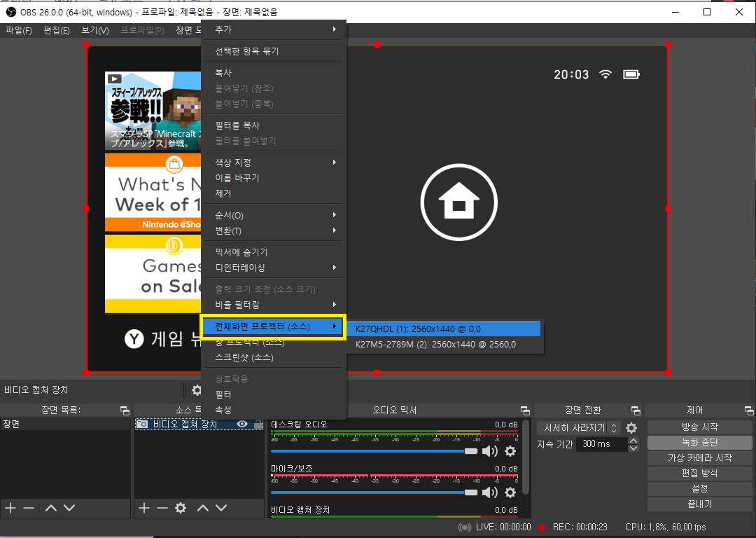Open OBS settings via 설정 button
756x538 pixels.
pos(699,488)
